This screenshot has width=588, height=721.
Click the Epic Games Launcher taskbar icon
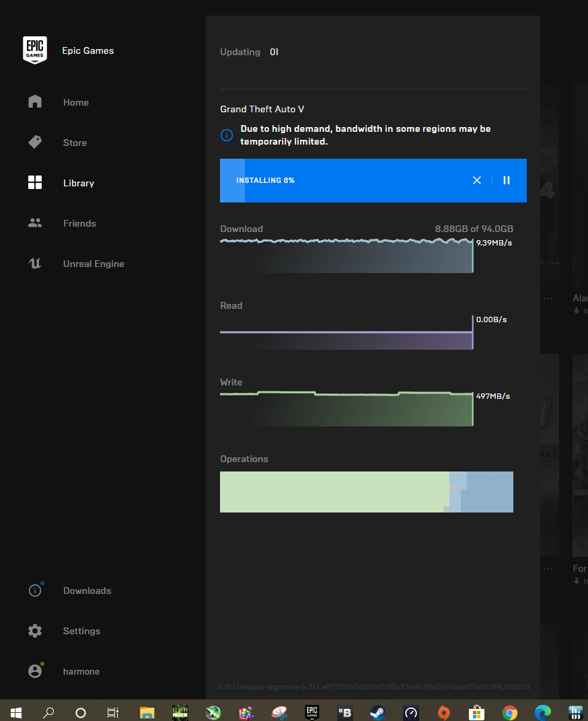[x=312, y=713]
